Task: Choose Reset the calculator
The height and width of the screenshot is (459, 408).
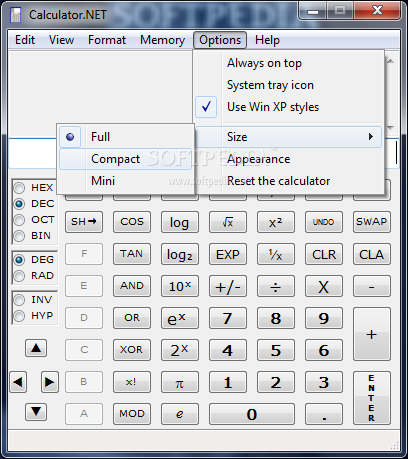Action: (288, 181)
